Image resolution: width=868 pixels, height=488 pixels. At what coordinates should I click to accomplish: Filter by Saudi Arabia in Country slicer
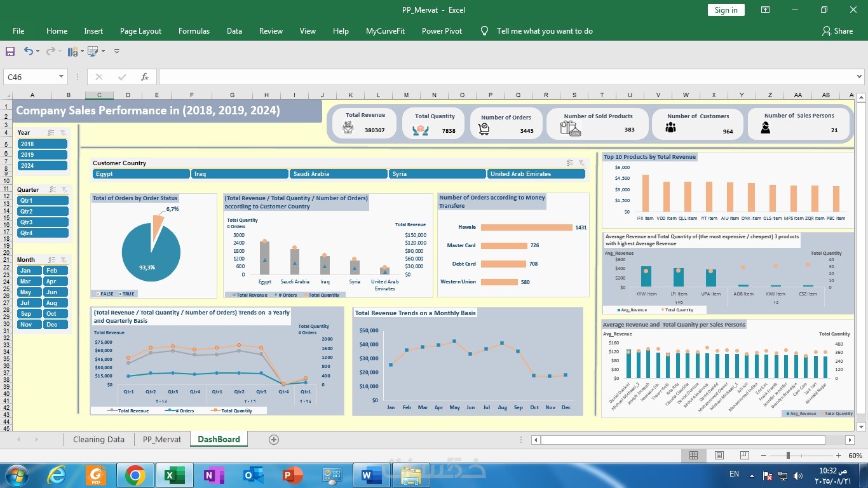tap(339, 174)
